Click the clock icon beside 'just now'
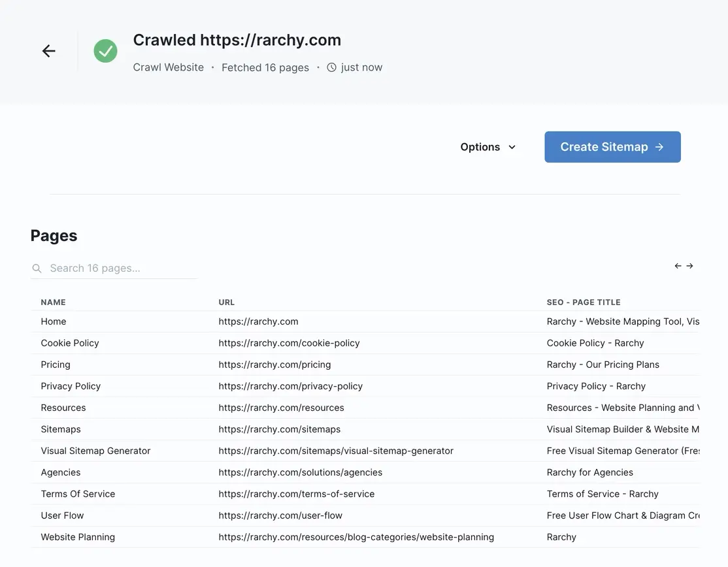This screenshot has height=567, width=728. (331, 67)
